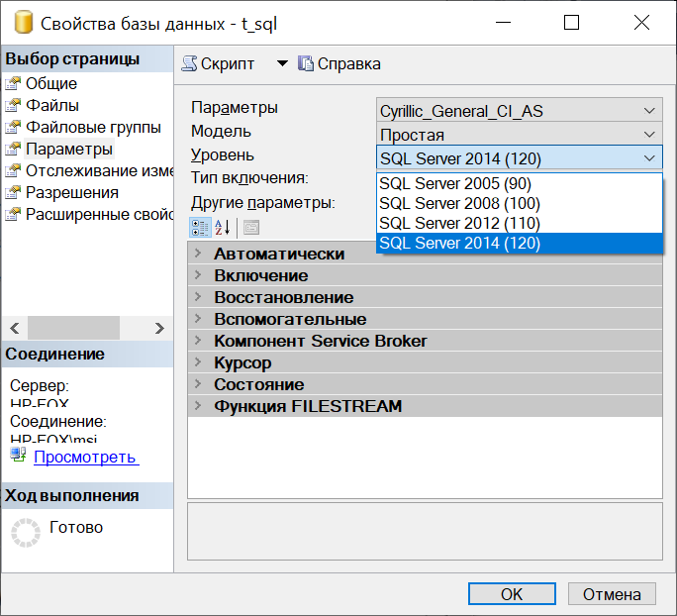Choose SQL Server 2005 (90) option
This screenshot has height=616, width=677.
click(520, 183)
